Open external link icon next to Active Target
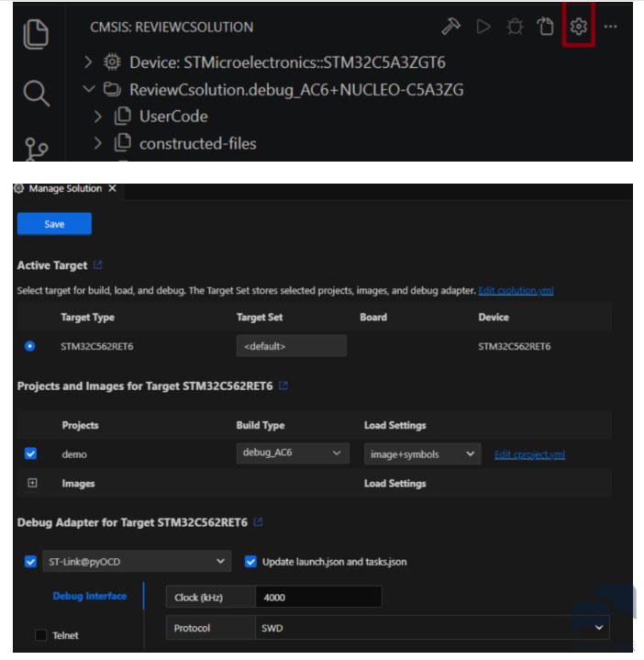Image resolution: width=644 pixels, height=660 pixels. [97, 264]
